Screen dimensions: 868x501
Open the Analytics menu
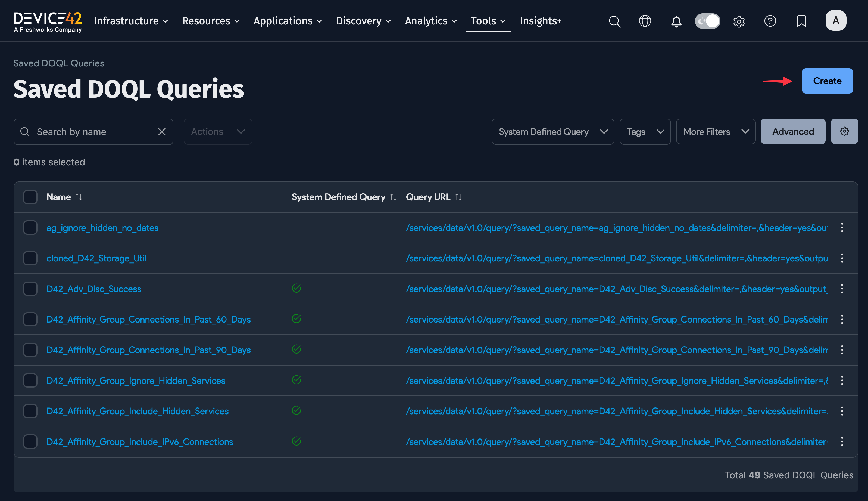pyautogui.click(x=430, y=21)
